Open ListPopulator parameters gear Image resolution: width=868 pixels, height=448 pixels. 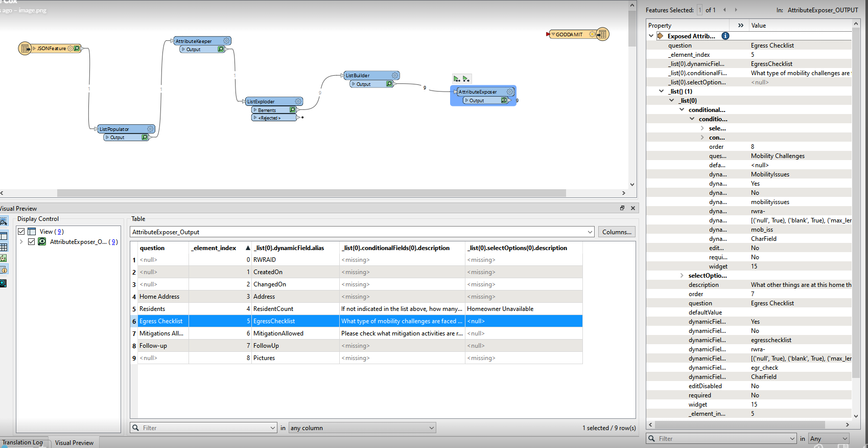click(151, 129)
